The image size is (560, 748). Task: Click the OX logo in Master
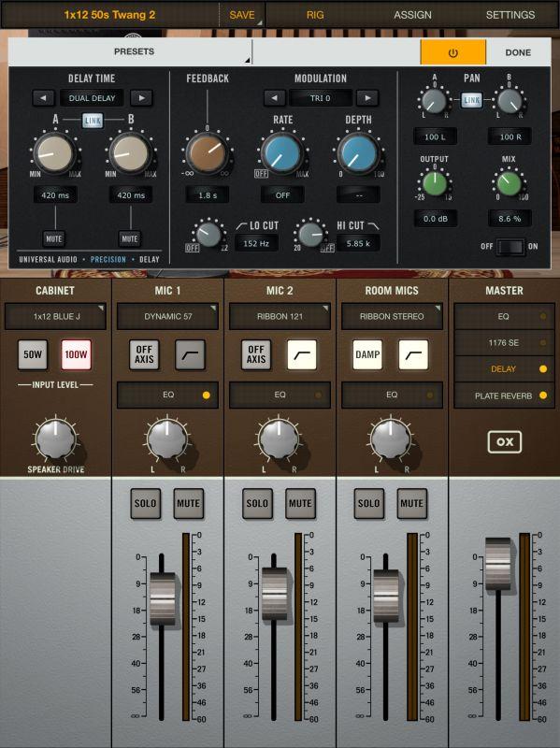[504, 442]
